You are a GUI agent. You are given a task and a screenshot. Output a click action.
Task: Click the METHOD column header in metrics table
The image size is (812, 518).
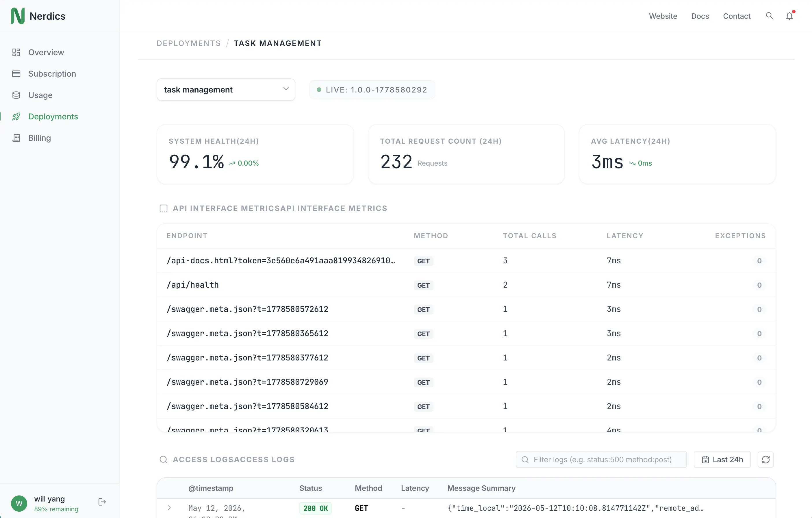tap(431, 236)
